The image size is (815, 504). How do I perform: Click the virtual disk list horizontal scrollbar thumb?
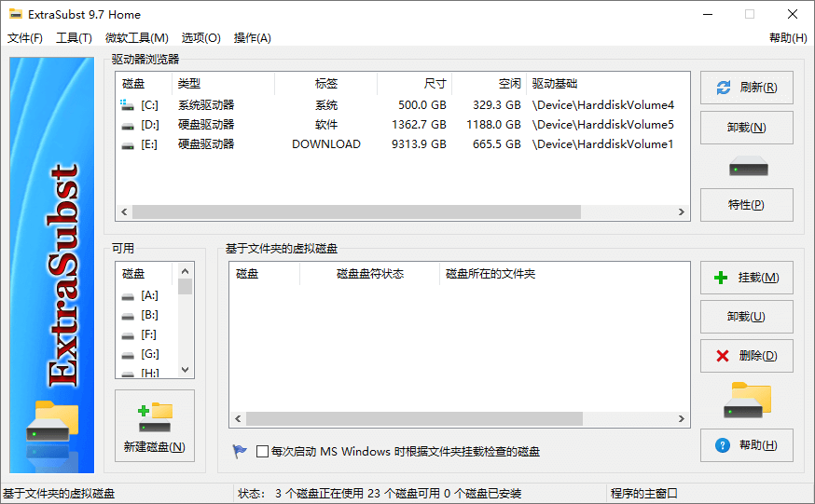coord(414,418)
